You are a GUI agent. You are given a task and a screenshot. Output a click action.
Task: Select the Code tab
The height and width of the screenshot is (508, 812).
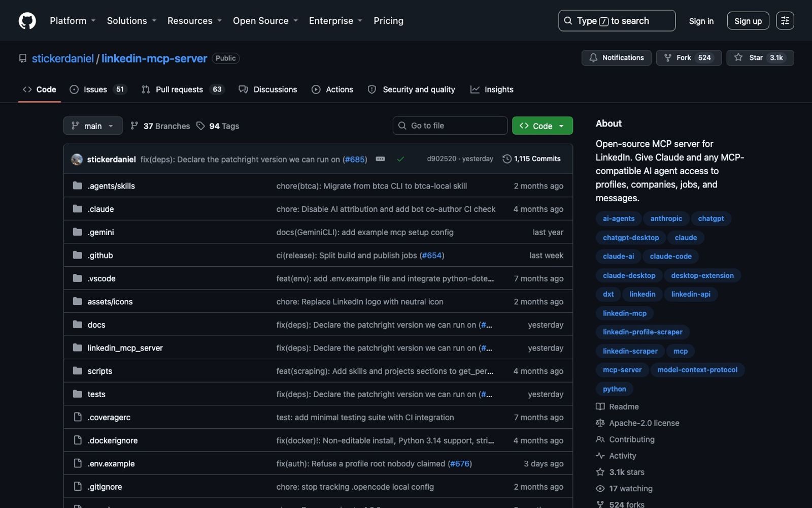coord(39,89)
